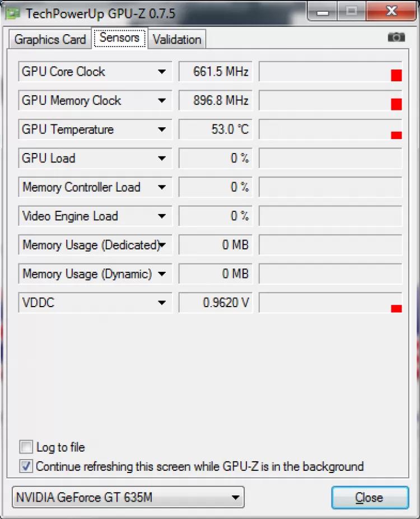Expand the GPU Temperature dropdown arrow

coord(162,129)
